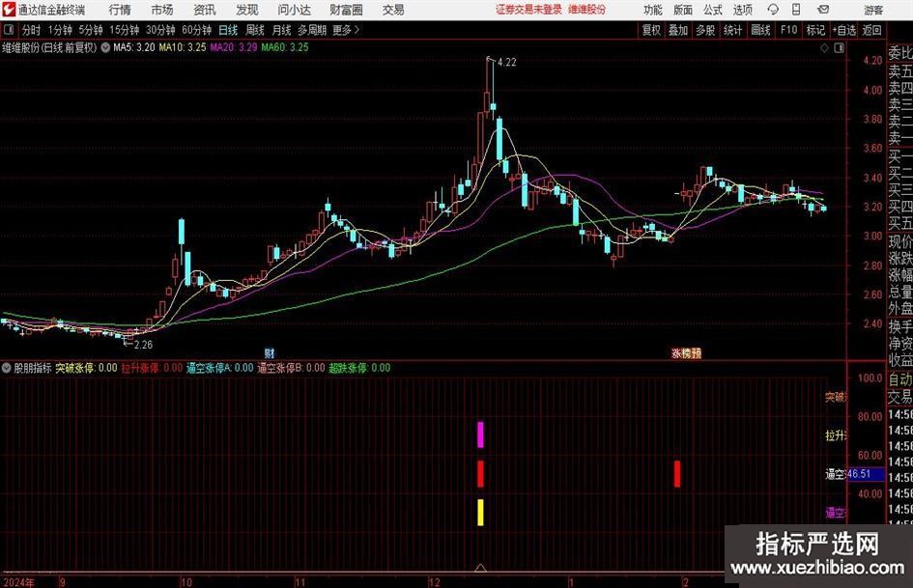Click the settings icon beside 股朋指标

tap(7, 368)
